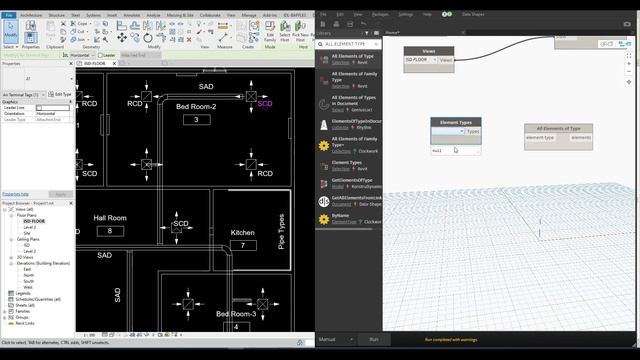Open the Settings menu in Dynamo
This screenshot has height=360, width=640.
[x=405, y=14]
